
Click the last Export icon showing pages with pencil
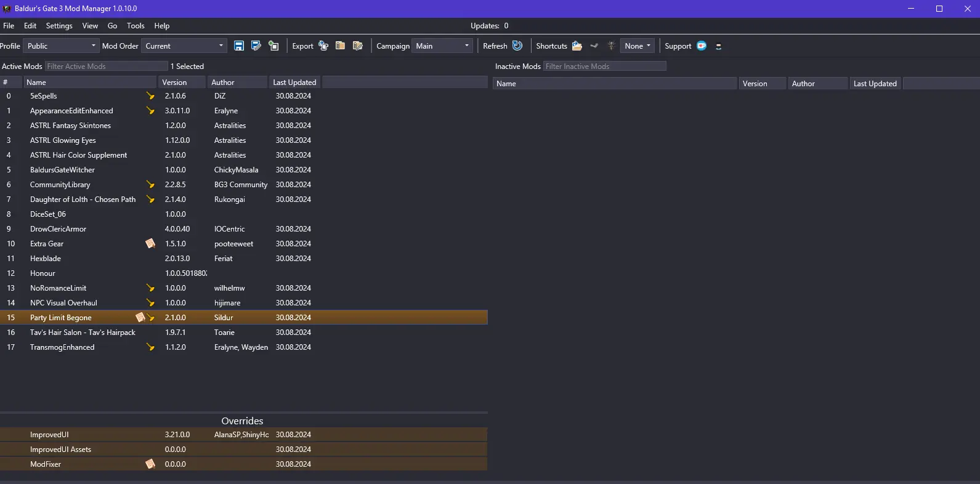[357, 46]
